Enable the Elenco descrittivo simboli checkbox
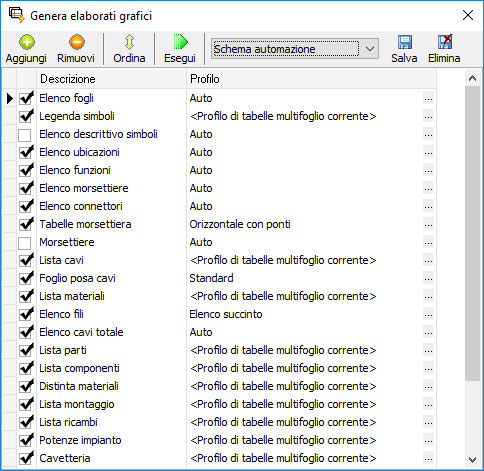Image resolution: width=484 pixels, height=471 pixels. point(25,135)
